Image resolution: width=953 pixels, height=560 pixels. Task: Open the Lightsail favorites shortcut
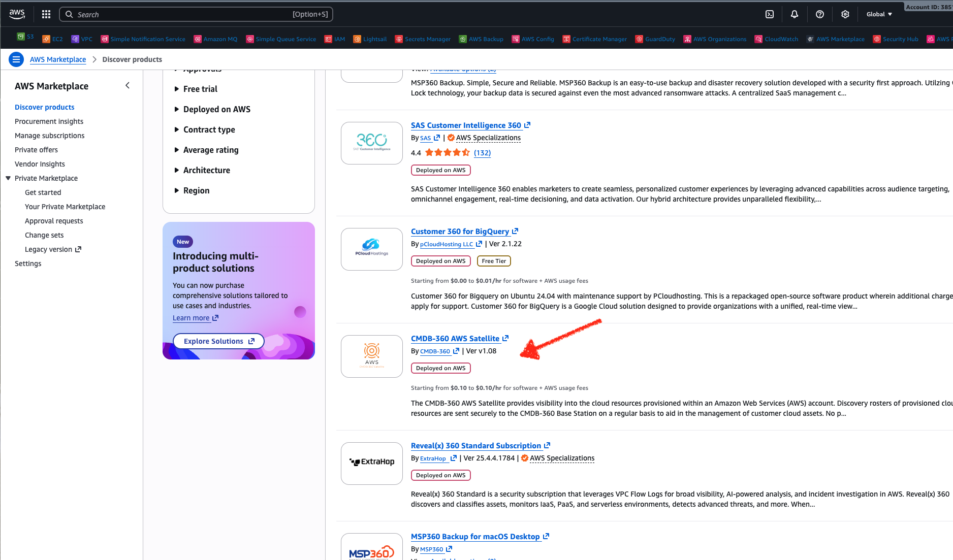point(370,39)
